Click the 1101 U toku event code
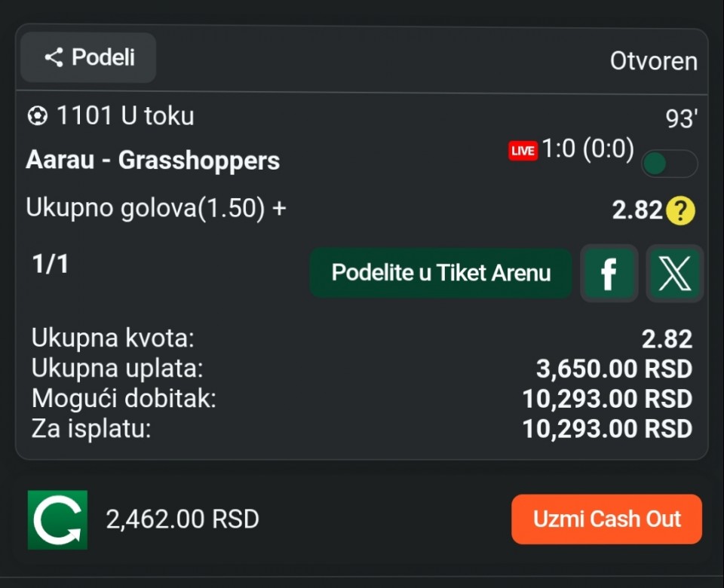Image resolution: width=724 pixels, height=588 pixels. (x=125, y=116)
